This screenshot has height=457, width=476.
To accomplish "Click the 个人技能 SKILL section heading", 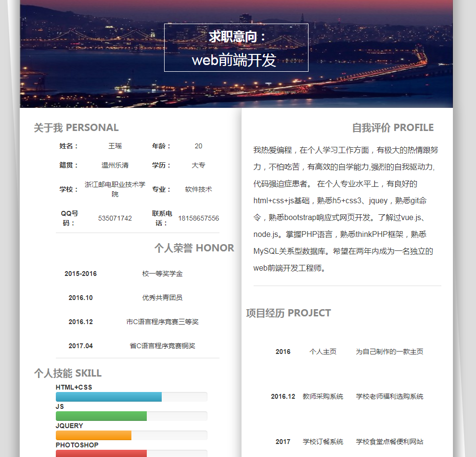I will 68,373.
